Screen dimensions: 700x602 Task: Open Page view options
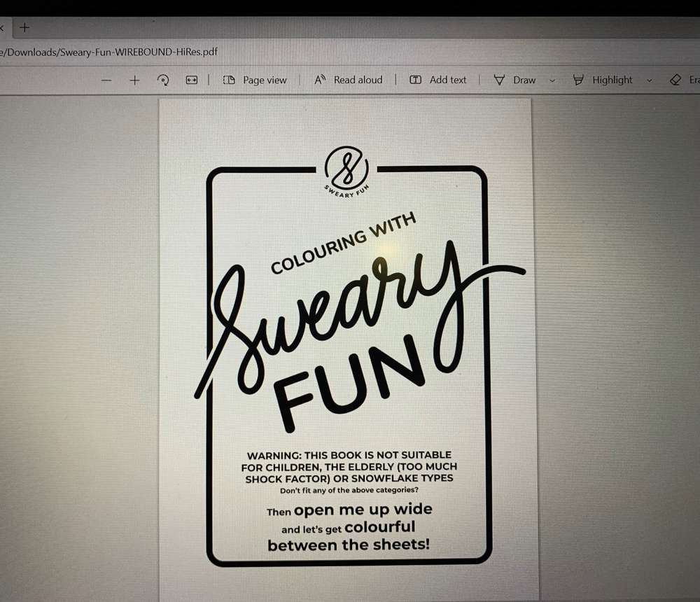point(255,80)
